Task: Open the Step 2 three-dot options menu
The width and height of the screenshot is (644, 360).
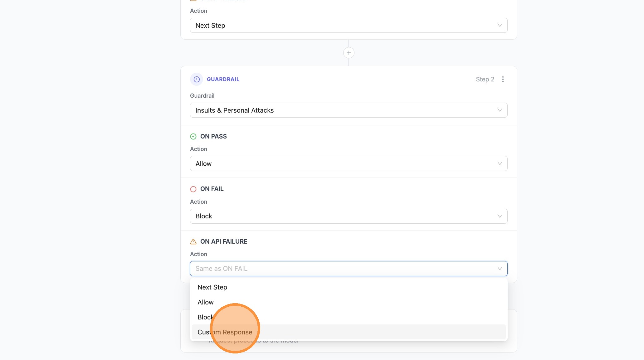Action: (503, 79)
